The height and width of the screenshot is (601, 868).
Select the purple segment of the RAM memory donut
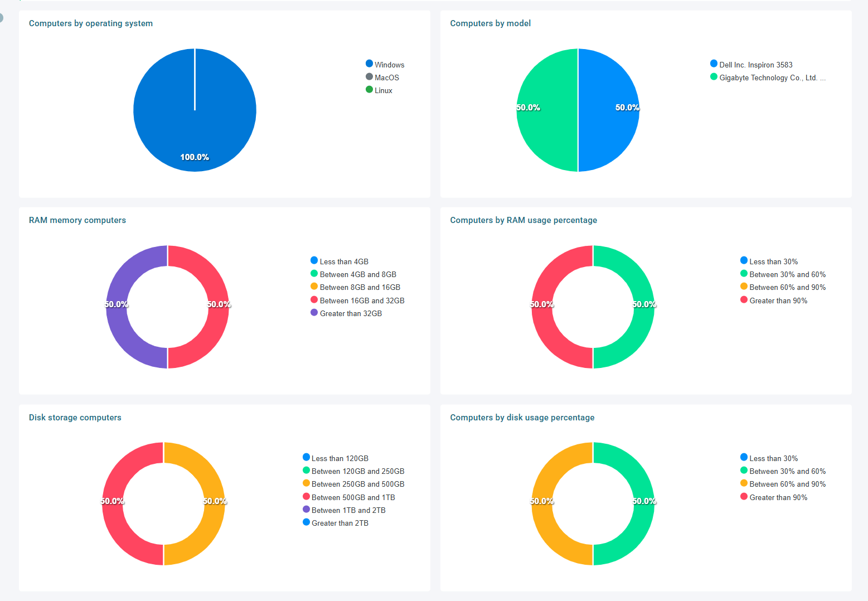point(117,329)
